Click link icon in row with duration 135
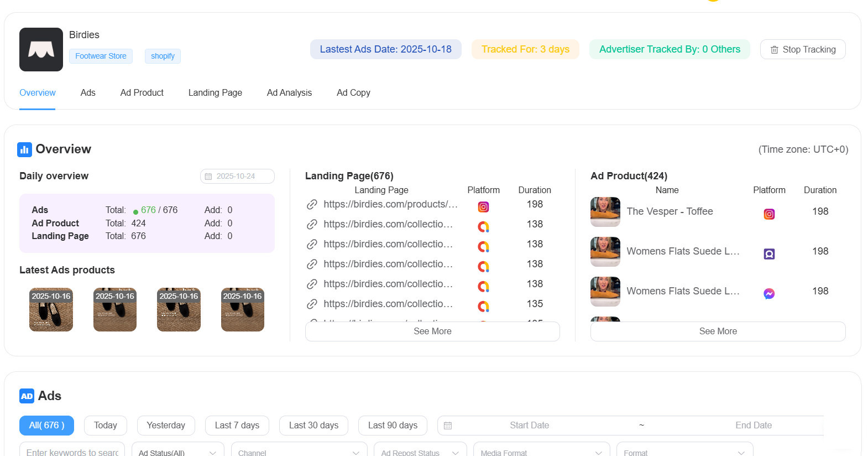This screenshot has height=456, width=868. [x=312, y=304]
